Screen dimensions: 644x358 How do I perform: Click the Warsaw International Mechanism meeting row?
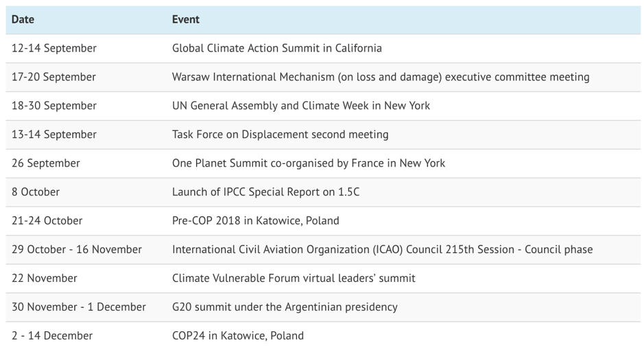(x=381, y=77)
